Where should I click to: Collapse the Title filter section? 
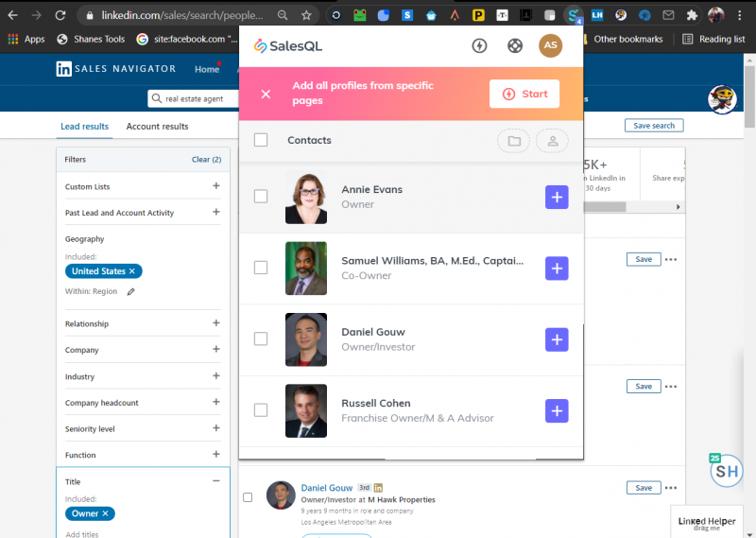click(216, 480)
